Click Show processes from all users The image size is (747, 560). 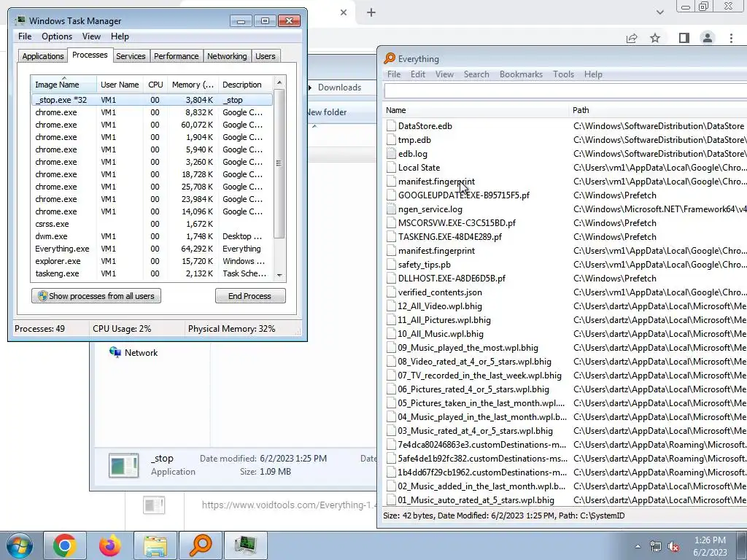[x=96, y=296]
